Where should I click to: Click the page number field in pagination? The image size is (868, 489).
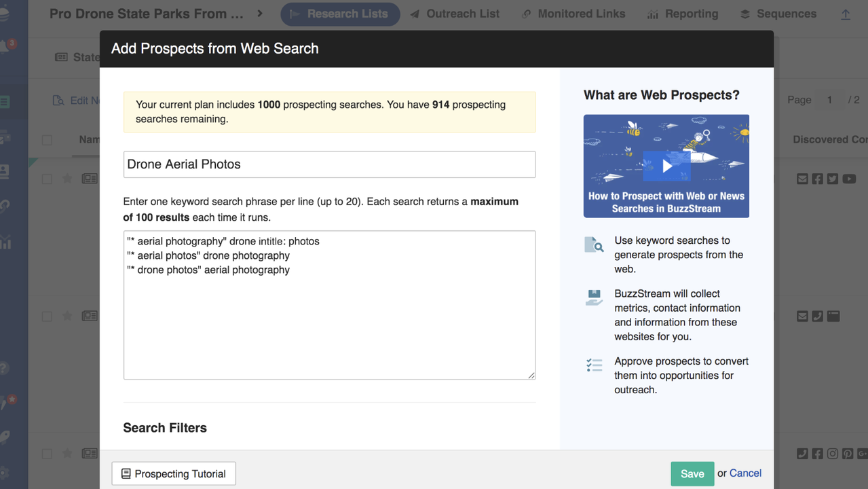coord(829,100)
